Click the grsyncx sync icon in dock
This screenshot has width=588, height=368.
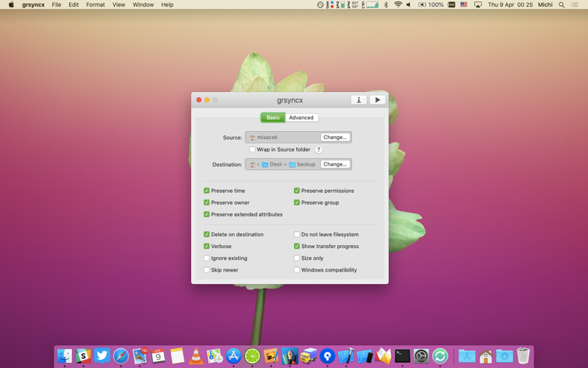click(440, 356)
